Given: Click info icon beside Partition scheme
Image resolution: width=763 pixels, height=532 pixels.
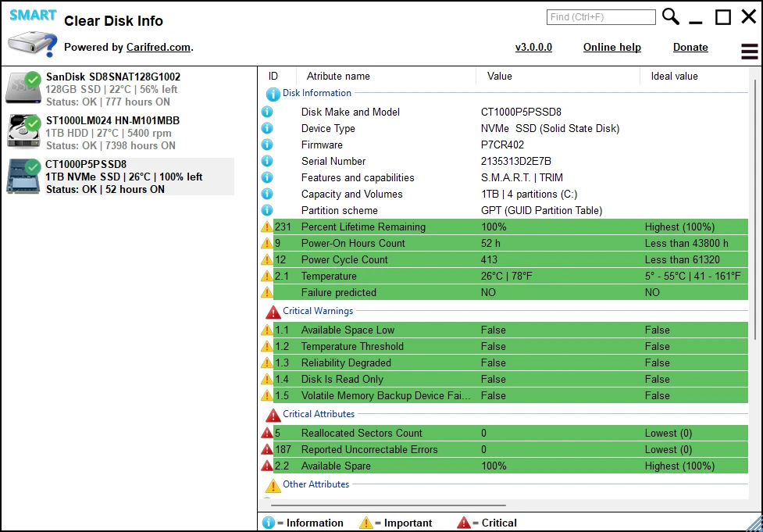Looking at the screenshot, I should [x=267, y=210].
